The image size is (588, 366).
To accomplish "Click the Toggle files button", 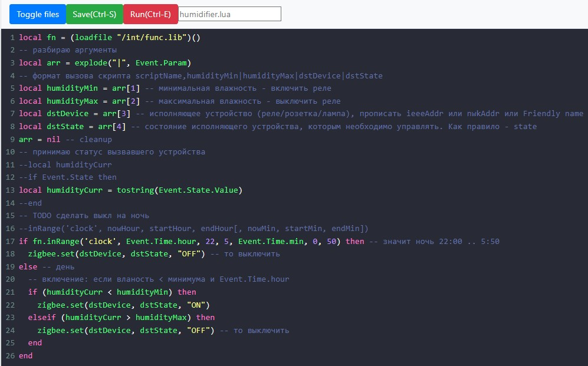I will pos(38,14).
